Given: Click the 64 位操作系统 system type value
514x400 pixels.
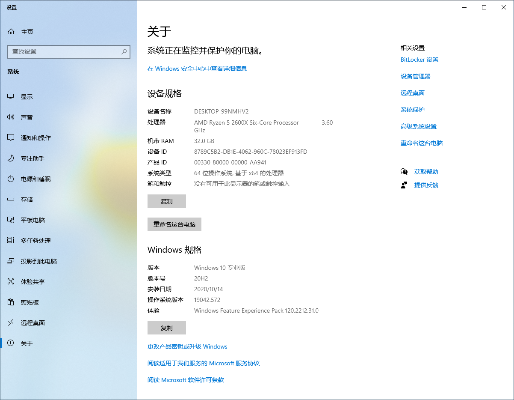Looking at the screenshot, I should click(239, 173).
